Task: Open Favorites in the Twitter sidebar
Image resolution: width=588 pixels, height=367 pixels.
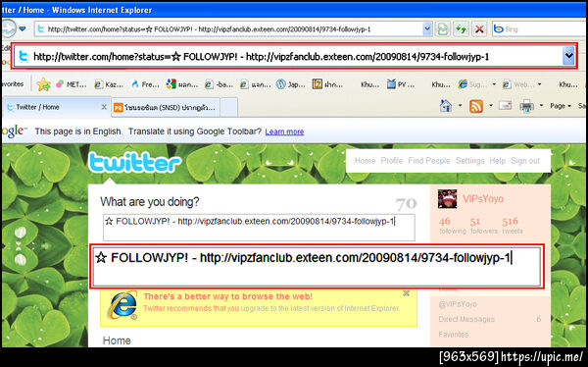Action: pyautogui.click(x=454, y=335)
